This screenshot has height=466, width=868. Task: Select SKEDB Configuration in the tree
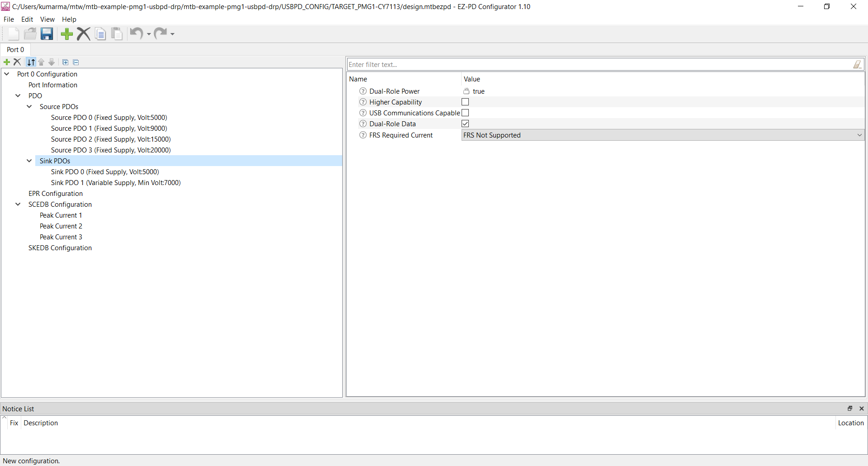click(60, 248)
